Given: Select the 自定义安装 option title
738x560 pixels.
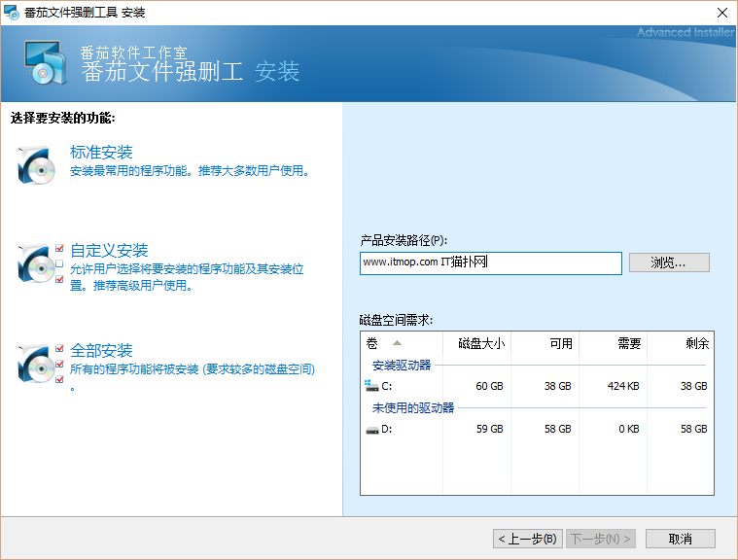Looking at the screenshot, I should [109, 251].
